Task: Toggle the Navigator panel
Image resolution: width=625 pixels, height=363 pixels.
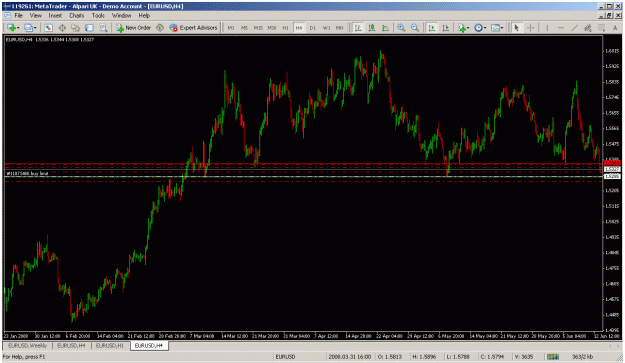Action: (75, 27)
